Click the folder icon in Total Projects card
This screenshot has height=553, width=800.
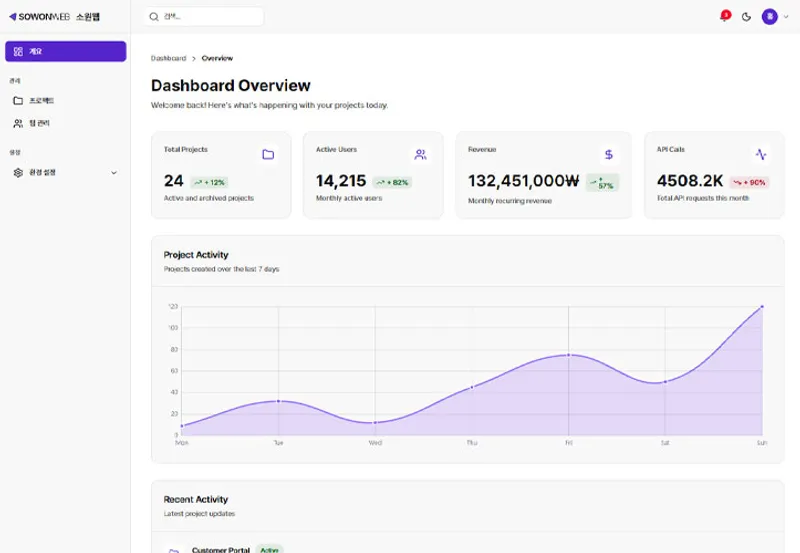(x=268, y=154)
